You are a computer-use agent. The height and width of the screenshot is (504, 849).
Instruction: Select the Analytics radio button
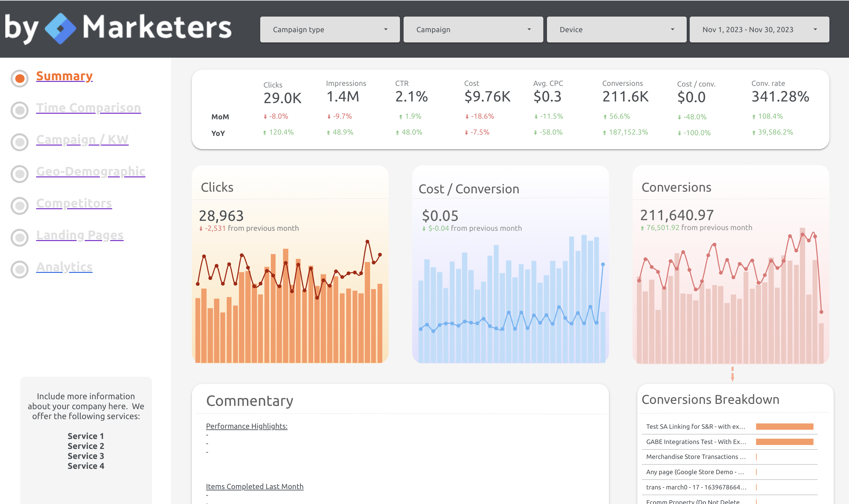(20, 269)
